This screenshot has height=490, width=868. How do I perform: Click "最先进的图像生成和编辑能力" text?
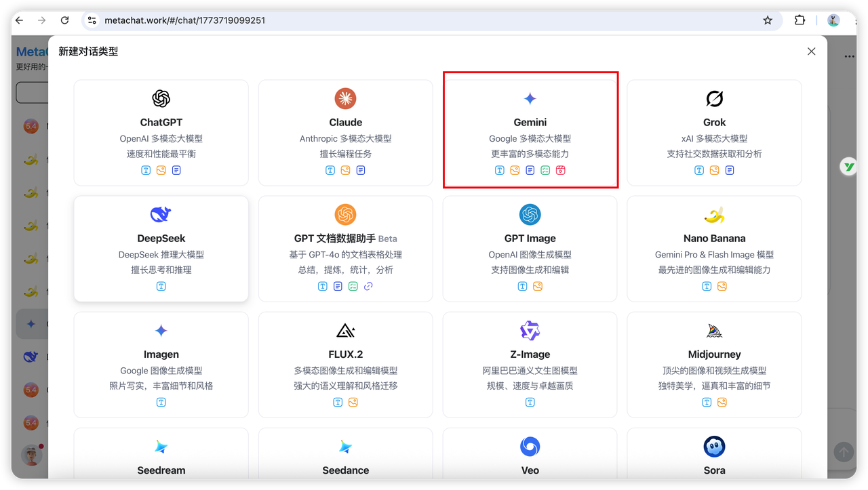[x=715, y=270]
